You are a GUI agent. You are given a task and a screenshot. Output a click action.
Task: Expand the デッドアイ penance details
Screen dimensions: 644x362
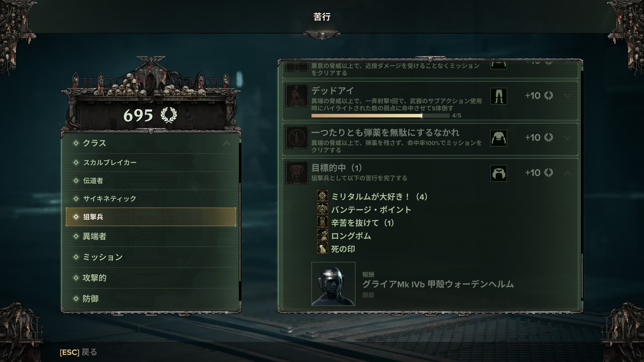click(567, 96)
